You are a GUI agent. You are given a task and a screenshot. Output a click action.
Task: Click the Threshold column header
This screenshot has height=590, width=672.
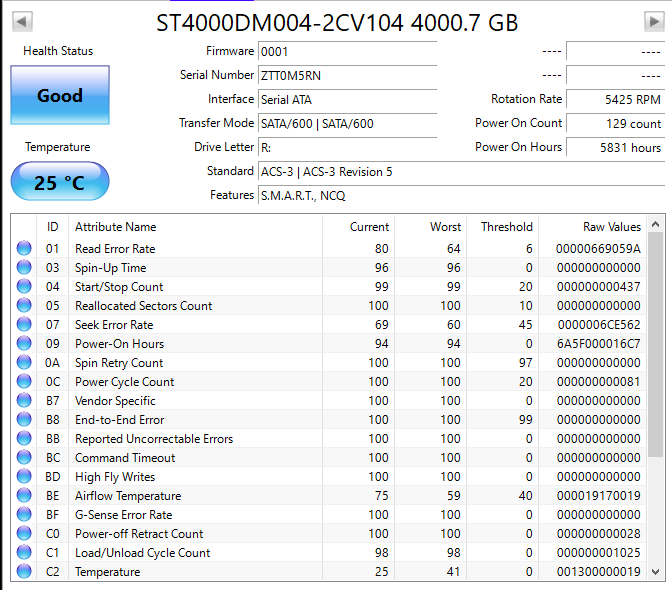coord(506,227)
